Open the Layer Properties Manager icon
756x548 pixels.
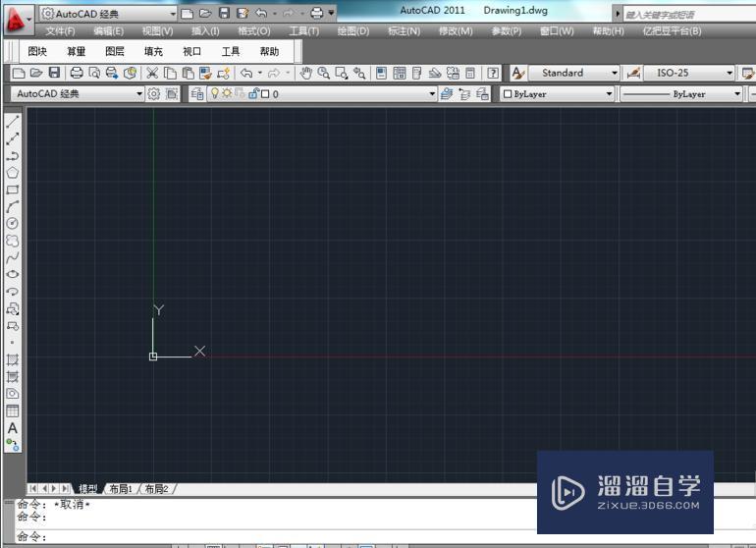coord(196,93)
